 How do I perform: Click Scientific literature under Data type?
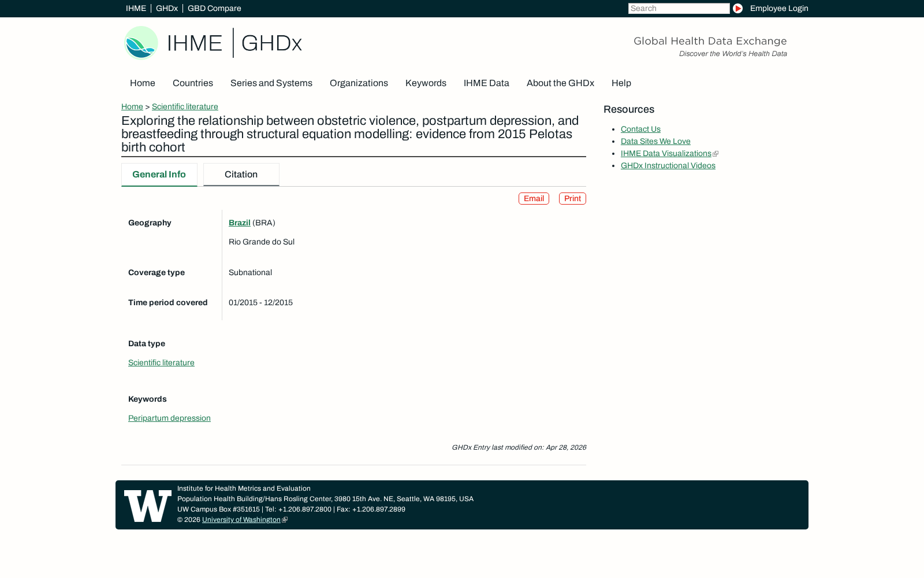161,363
